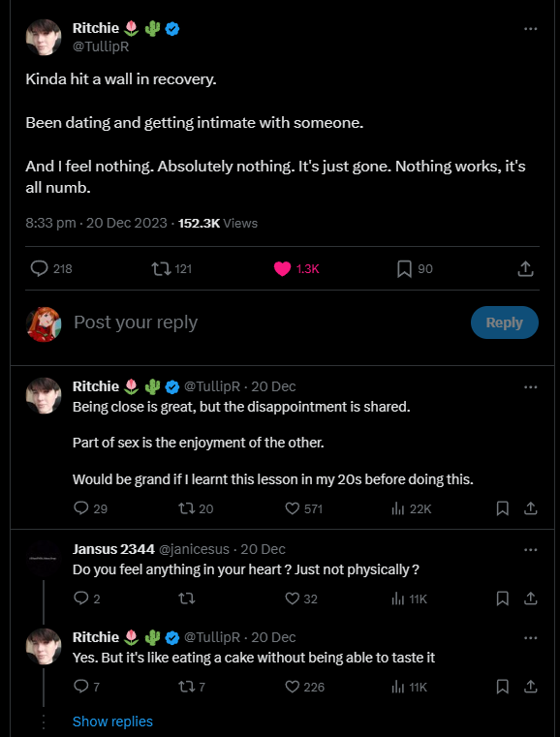
Task: Expand the thread with Show replies
Action: pyautogui.click(x=112, y=722)
